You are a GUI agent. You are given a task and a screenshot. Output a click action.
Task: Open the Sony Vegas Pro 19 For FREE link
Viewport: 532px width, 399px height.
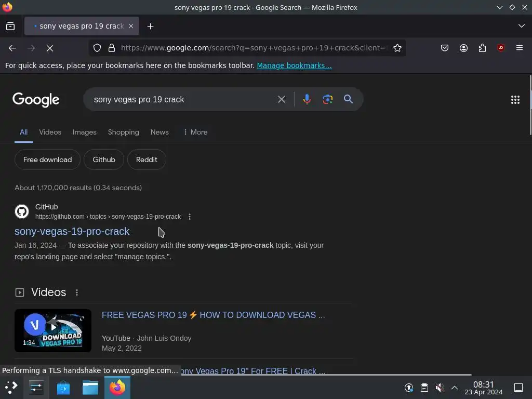tap(253, 371)
